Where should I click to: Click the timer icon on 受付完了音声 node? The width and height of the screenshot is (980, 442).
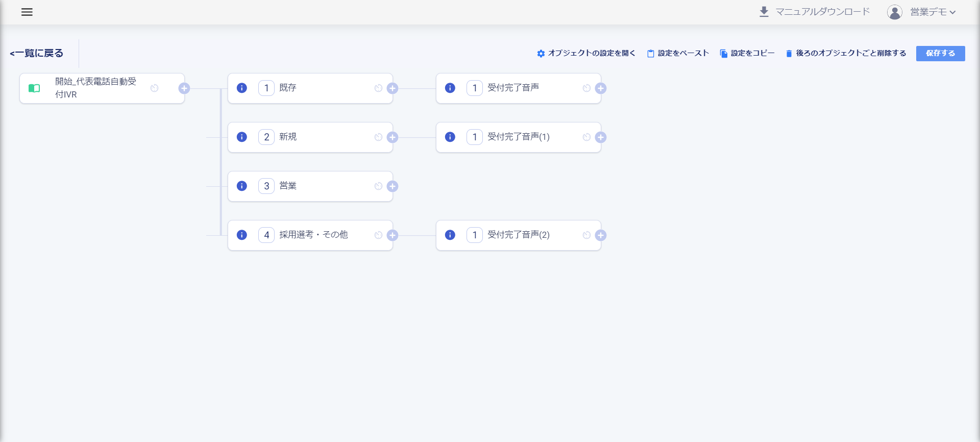586,88
